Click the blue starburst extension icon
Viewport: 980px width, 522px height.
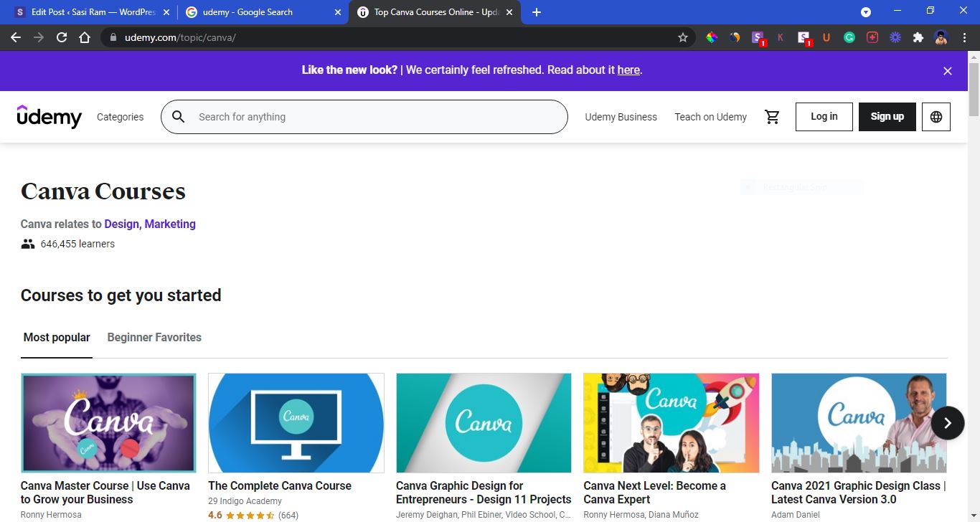895,37
